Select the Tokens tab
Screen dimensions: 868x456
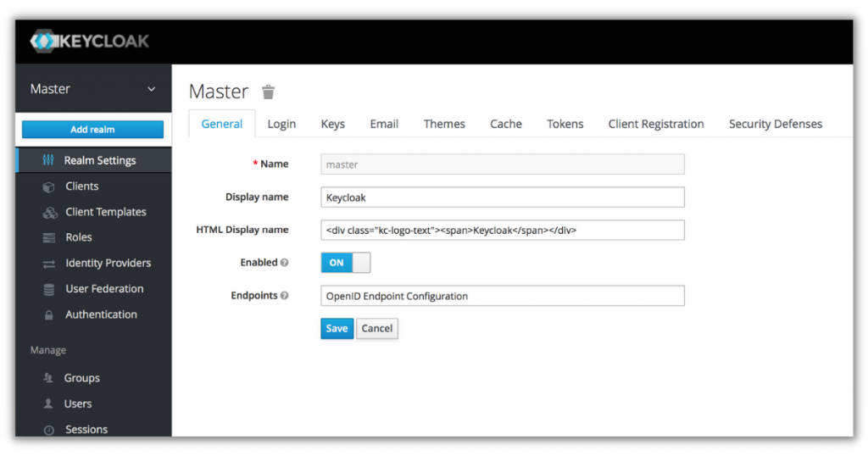565,124
